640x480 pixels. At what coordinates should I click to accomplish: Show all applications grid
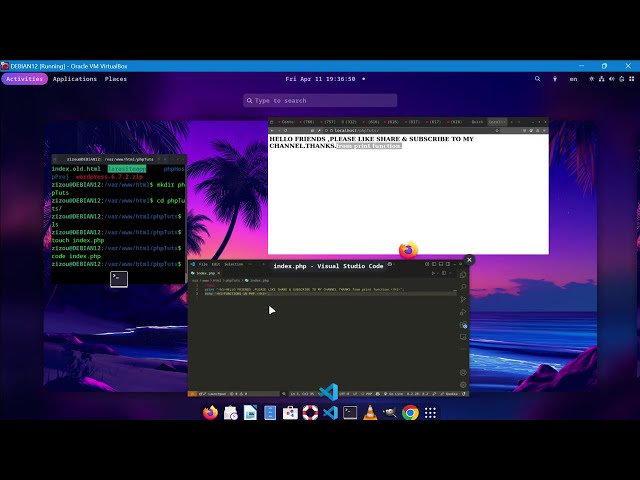430,413
